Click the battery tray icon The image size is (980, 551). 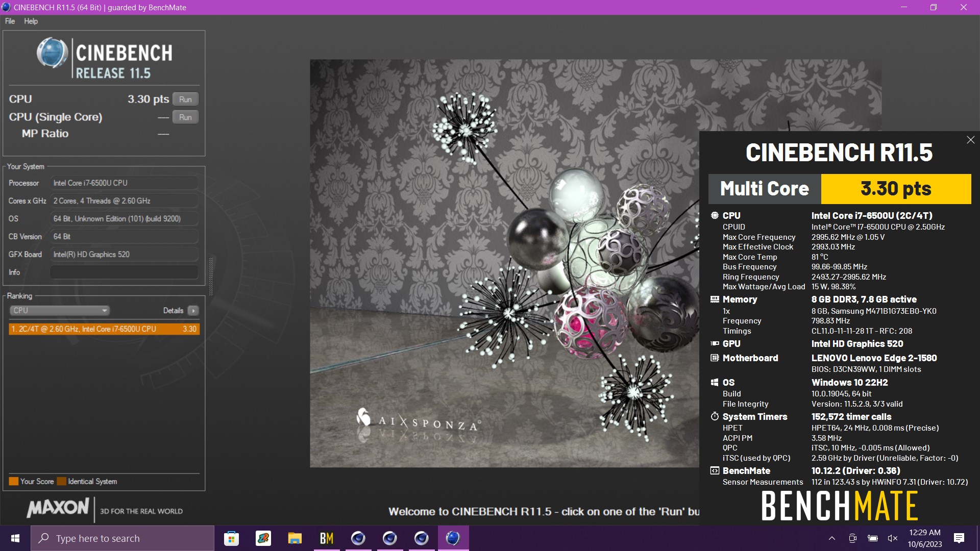pos(873,538)
